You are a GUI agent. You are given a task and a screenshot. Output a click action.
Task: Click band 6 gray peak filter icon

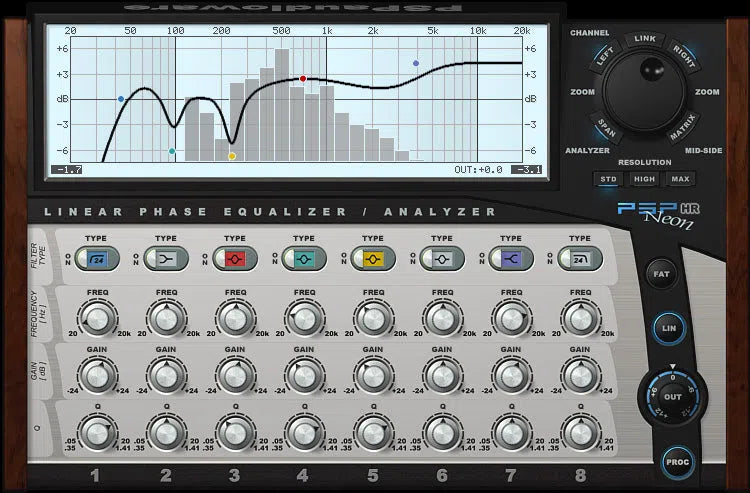[x=441, y=259]
